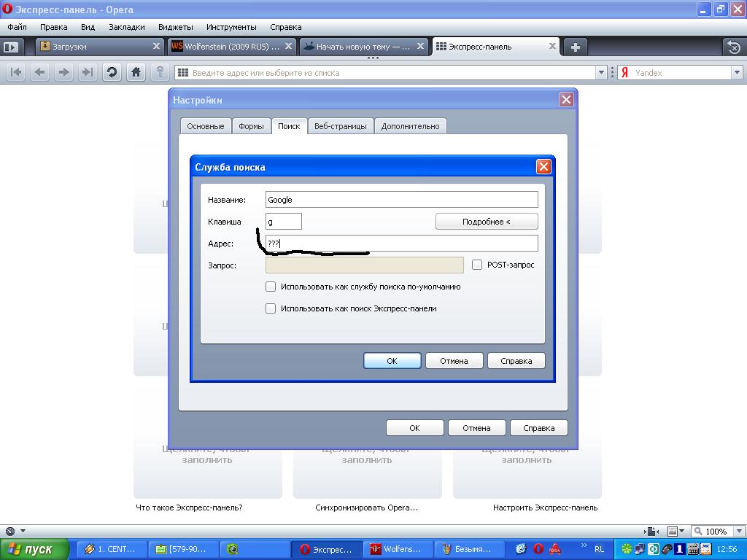Click the Fast forward navigation icon
This screenshot has height=560, width=747.
click(88, 72)
